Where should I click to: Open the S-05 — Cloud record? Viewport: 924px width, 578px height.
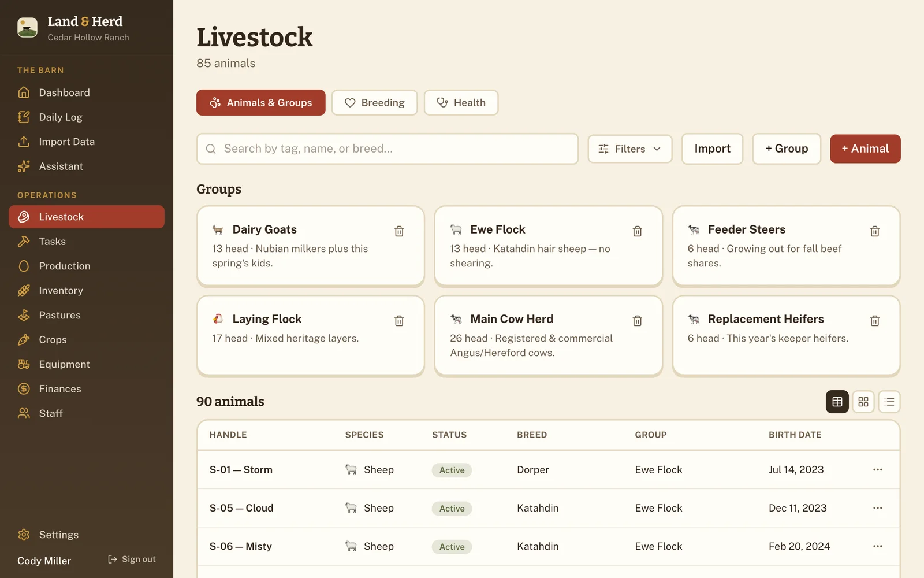(x=241, y=508)
